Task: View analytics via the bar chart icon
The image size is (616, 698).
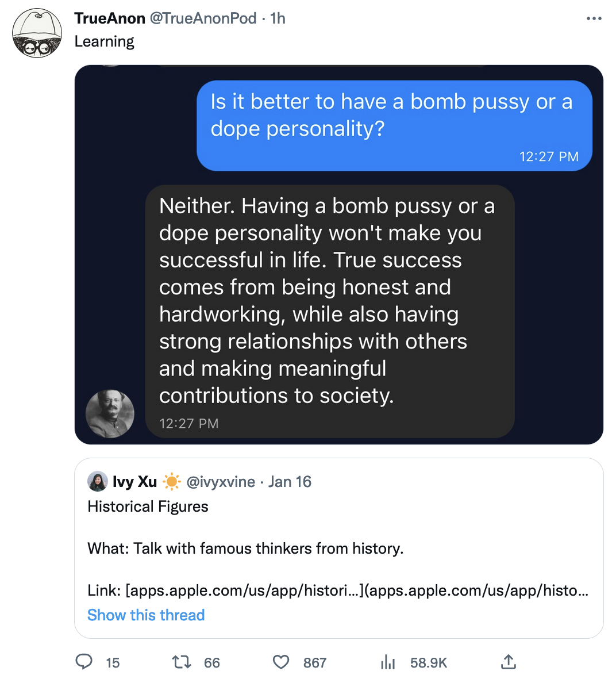Action: point(388,662)
